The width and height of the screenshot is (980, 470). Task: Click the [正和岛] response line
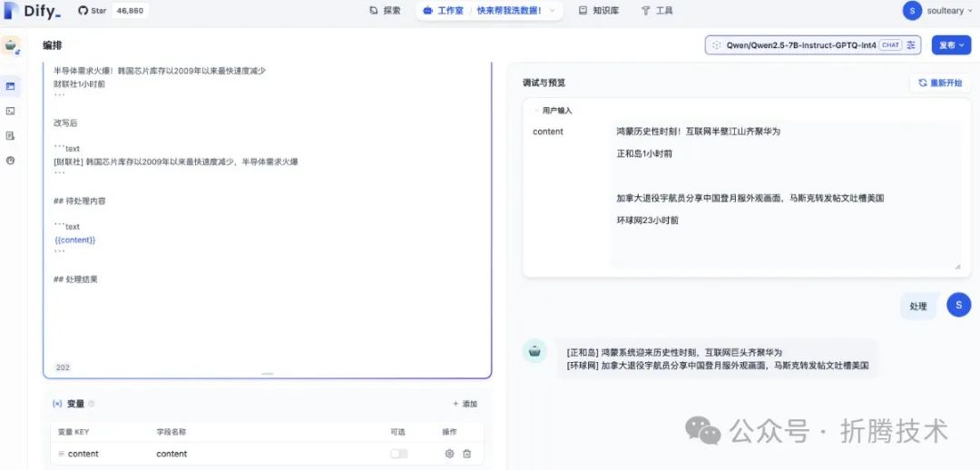673,352
